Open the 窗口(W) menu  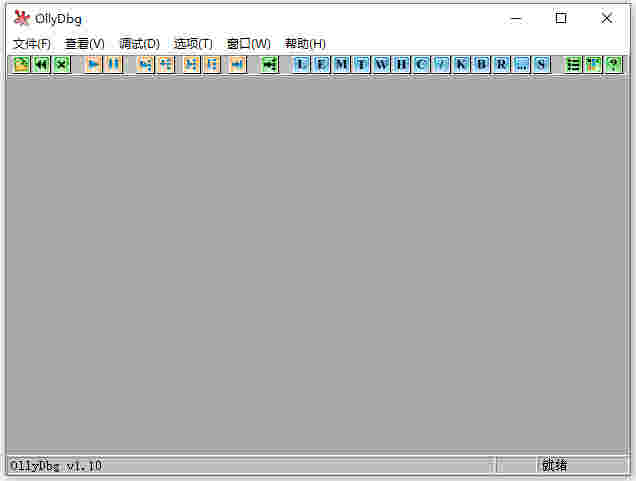coord(248,44)
